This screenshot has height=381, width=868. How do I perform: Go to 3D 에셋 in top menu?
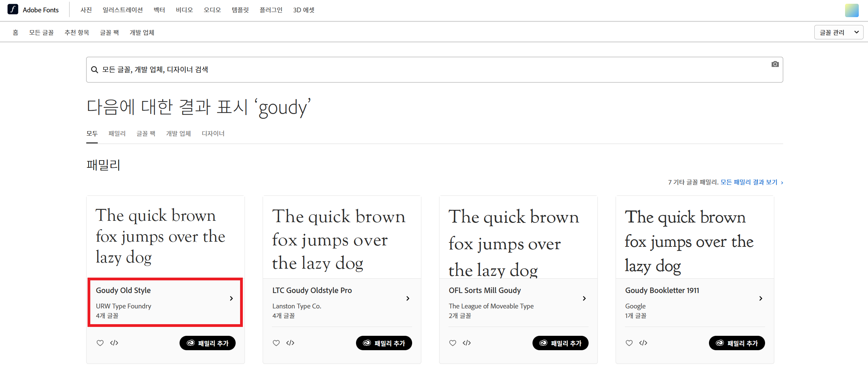[x=304, y=10]
